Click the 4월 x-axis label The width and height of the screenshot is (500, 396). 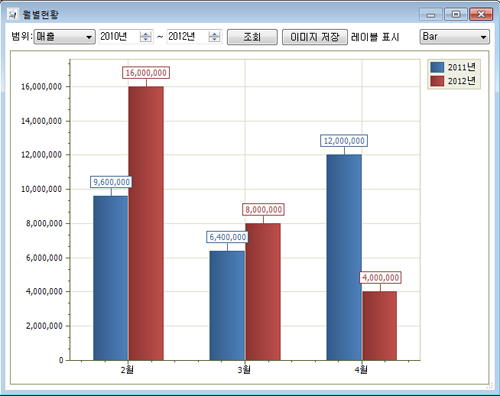(361, 370)
